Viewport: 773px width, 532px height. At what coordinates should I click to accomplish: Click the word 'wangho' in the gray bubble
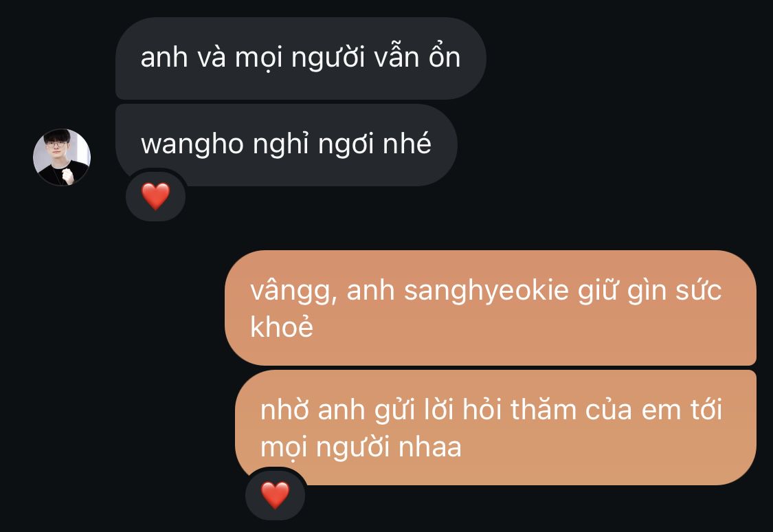(x=192, y=145)
